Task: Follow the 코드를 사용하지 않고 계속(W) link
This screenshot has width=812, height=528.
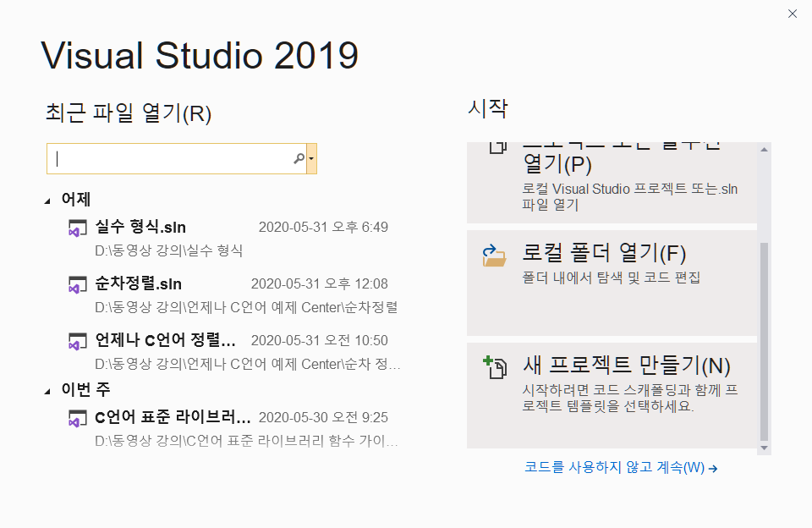Action: point(621,467)
